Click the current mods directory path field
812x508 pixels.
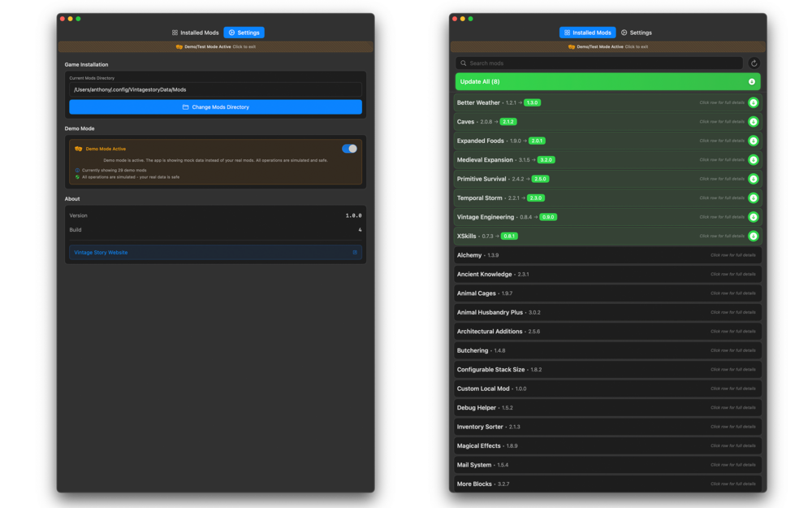click(215, 89)
